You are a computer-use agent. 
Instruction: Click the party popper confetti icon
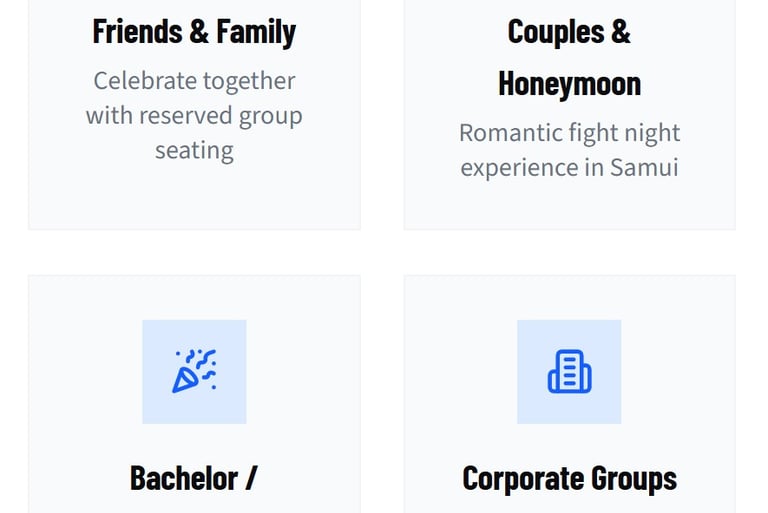tap(194, 371)
